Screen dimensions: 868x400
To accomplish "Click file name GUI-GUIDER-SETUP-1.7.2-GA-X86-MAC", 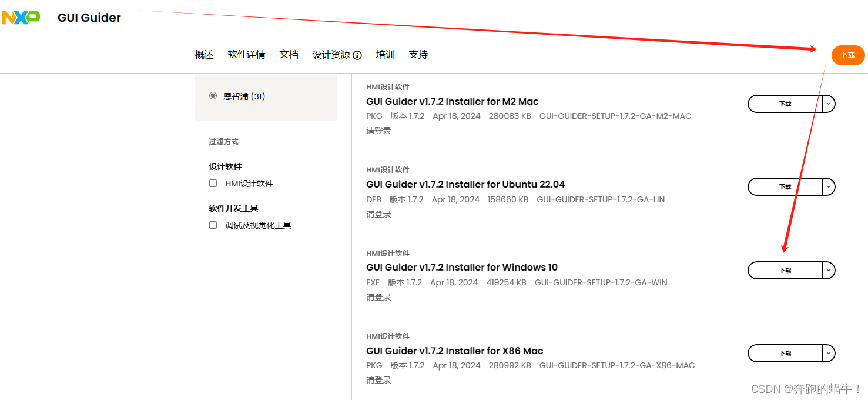I will pos(617,365).
